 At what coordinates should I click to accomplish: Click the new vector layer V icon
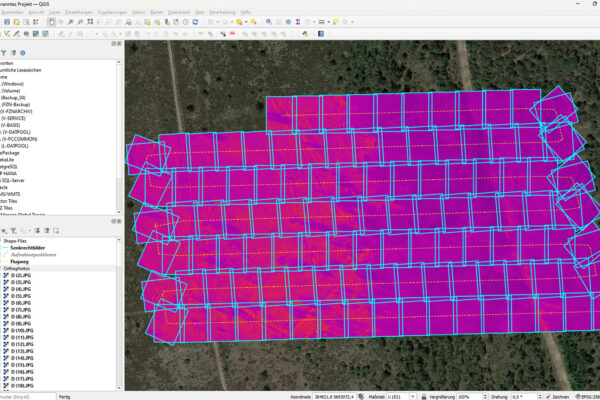point(7,34)
